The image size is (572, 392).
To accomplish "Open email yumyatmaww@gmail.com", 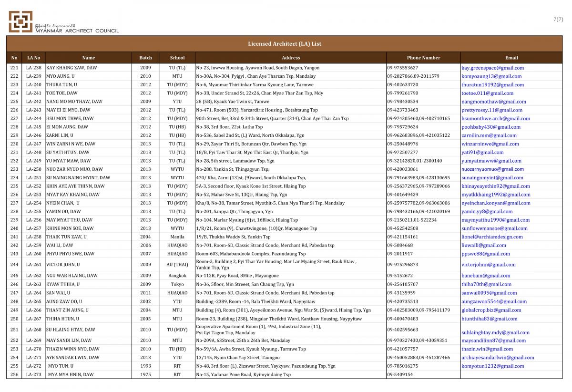I will (x=491, y=161).
